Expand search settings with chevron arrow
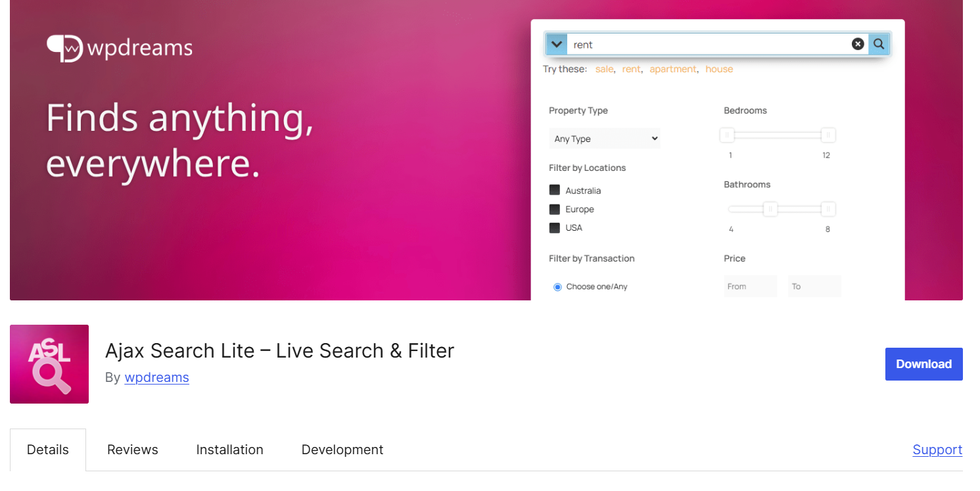980x491 pixels. (x=557, y=44)
